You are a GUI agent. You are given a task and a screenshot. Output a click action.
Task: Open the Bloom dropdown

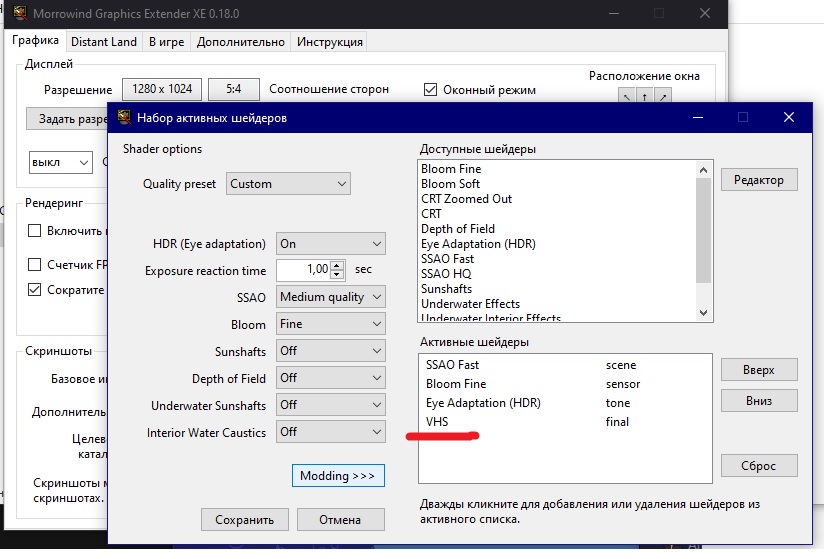331,324
